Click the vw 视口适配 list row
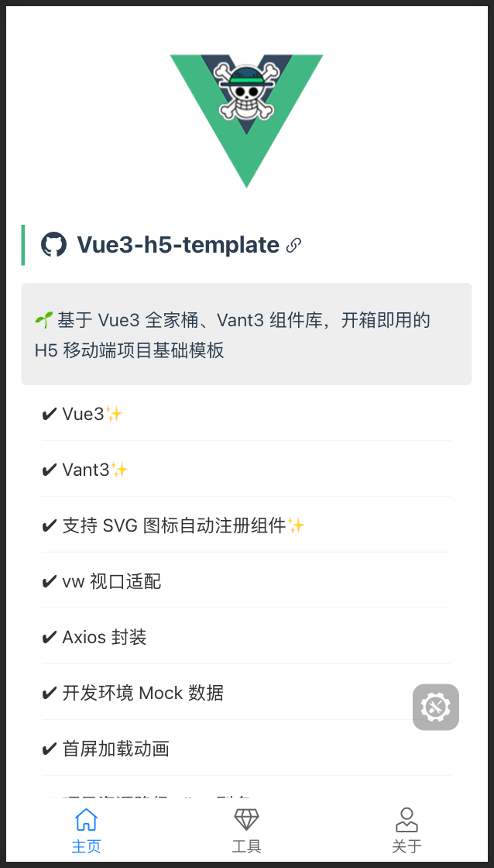The width and height of the screenshot is (494, 868). pos(247,581)
